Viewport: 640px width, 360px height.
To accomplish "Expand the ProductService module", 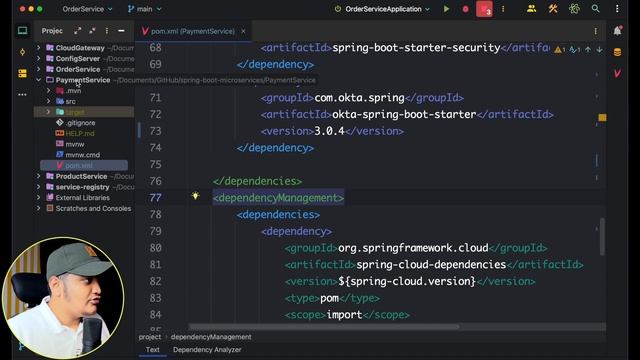I will tap(38, 176).
